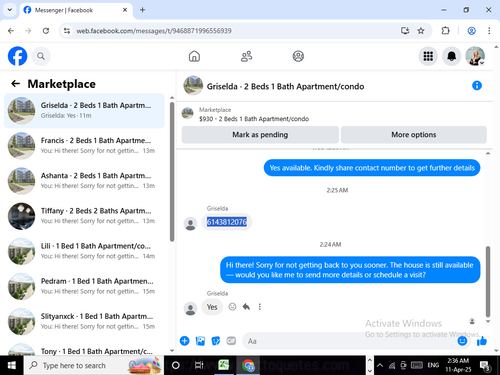Install app icon in address bar

(x=405, y=31)
